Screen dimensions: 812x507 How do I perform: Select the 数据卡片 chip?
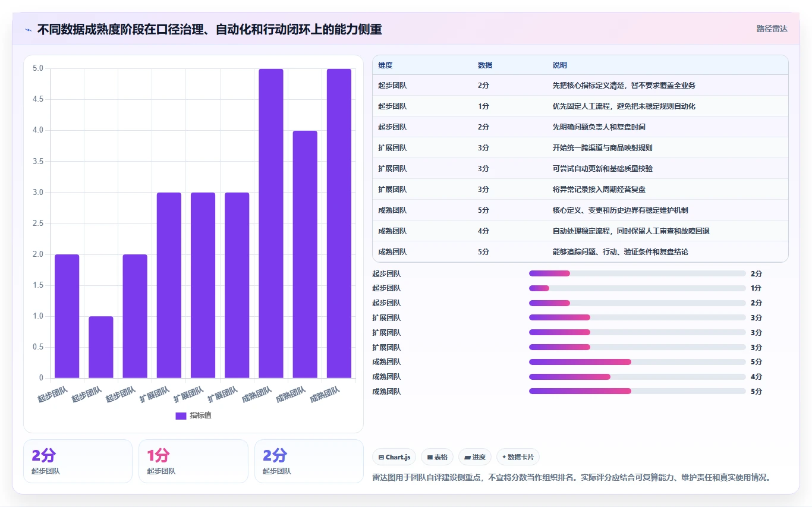pos(518,457)
